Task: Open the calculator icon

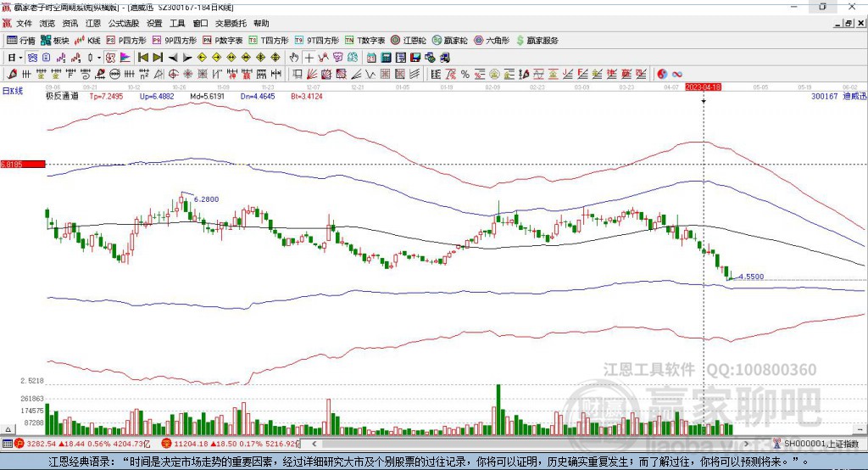Action: tap(386, 58)
